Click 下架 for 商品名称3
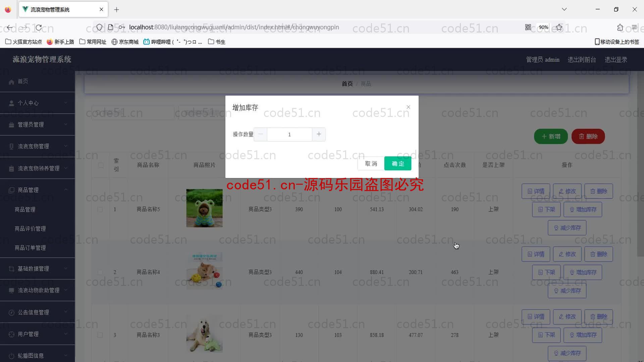 [546, 335]
